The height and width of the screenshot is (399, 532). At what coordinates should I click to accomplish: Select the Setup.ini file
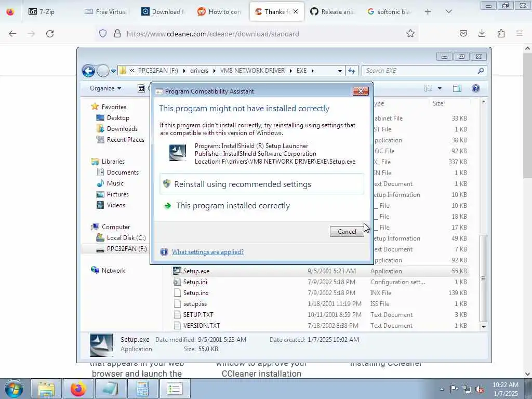[x=195, y=282]
